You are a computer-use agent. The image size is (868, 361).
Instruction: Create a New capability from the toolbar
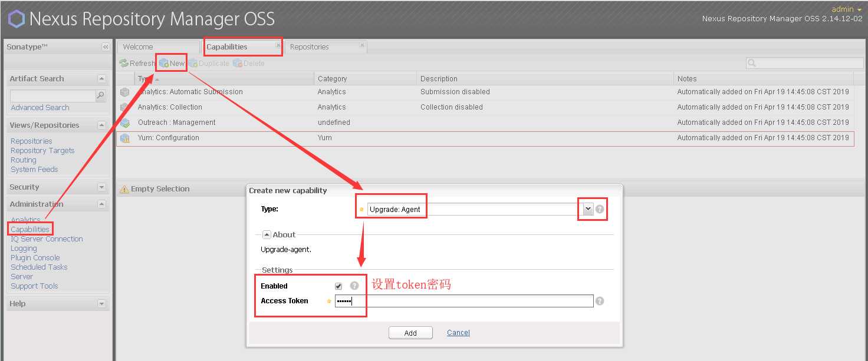(x=172, y=63)
